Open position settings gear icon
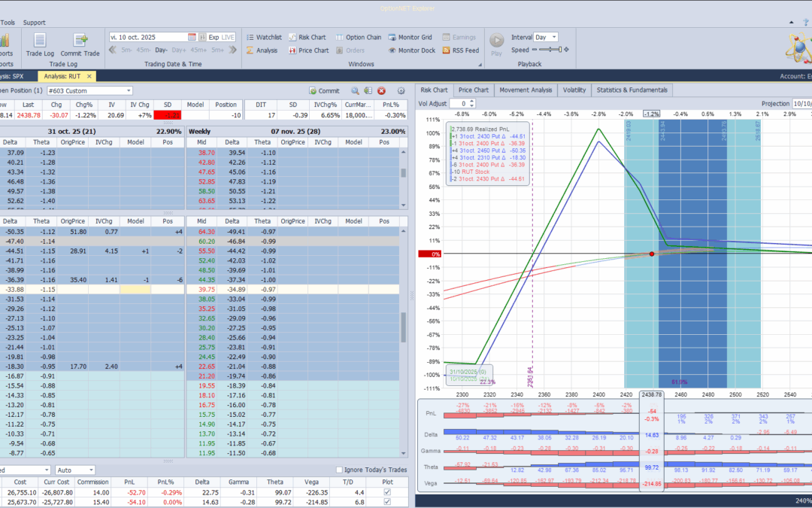 [x=401, y=91]
